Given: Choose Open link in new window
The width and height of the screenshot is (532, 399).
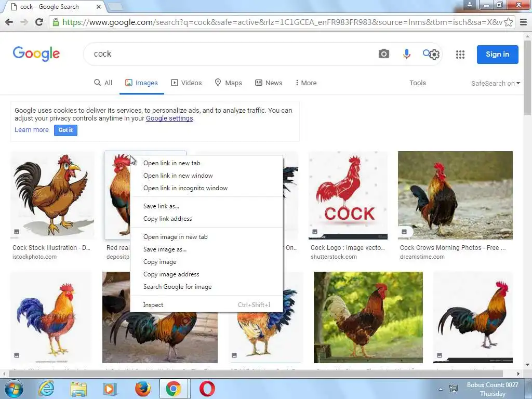Looking at the screenshot, I should 206,176.
